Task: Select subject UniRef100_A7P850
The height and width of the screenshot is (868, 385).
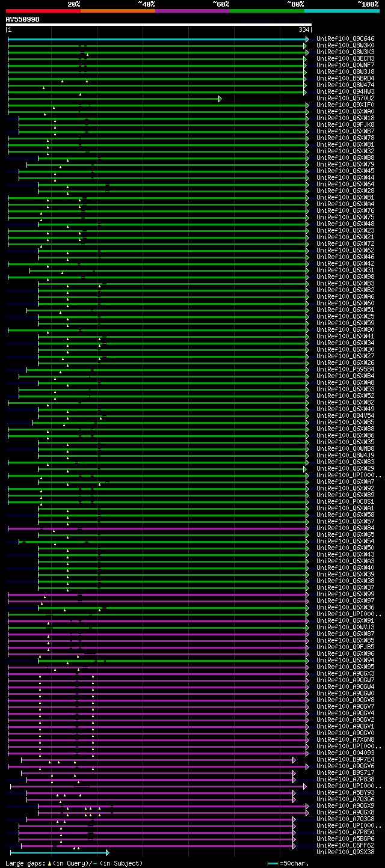Action: (345, 833)
